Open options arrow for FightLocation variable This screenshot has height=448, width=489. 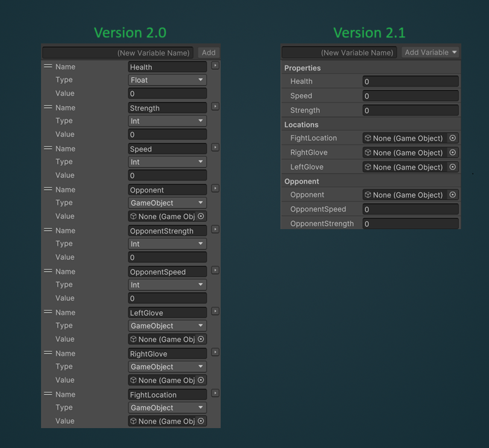tap(215, 393)
